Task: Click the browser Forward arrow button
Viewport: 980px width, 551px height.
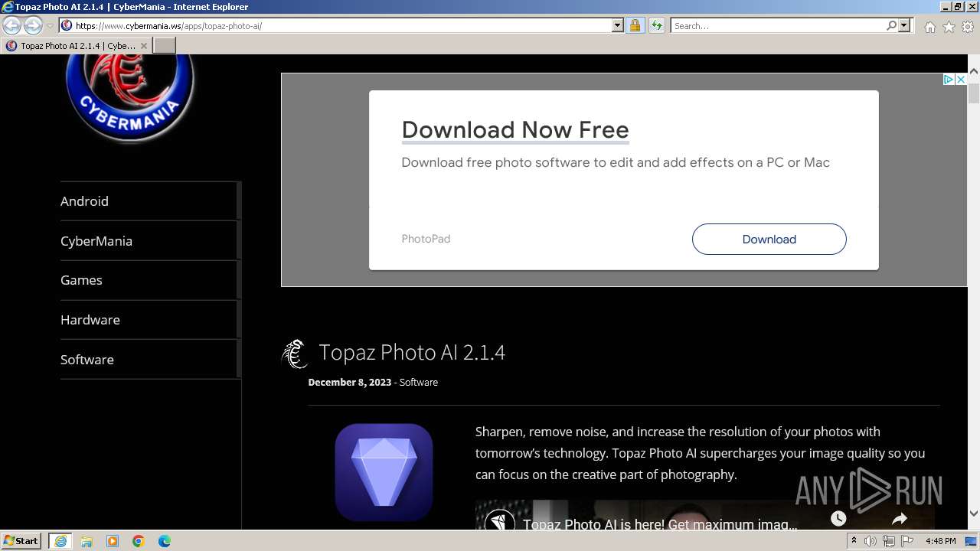Action: point(33,25)
